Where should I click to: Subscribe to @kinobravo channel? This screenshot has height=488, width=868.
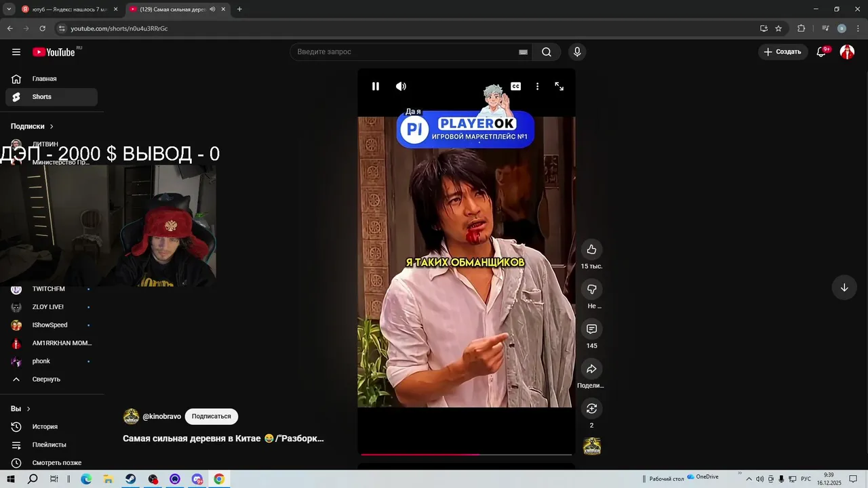tap(211, 416)
